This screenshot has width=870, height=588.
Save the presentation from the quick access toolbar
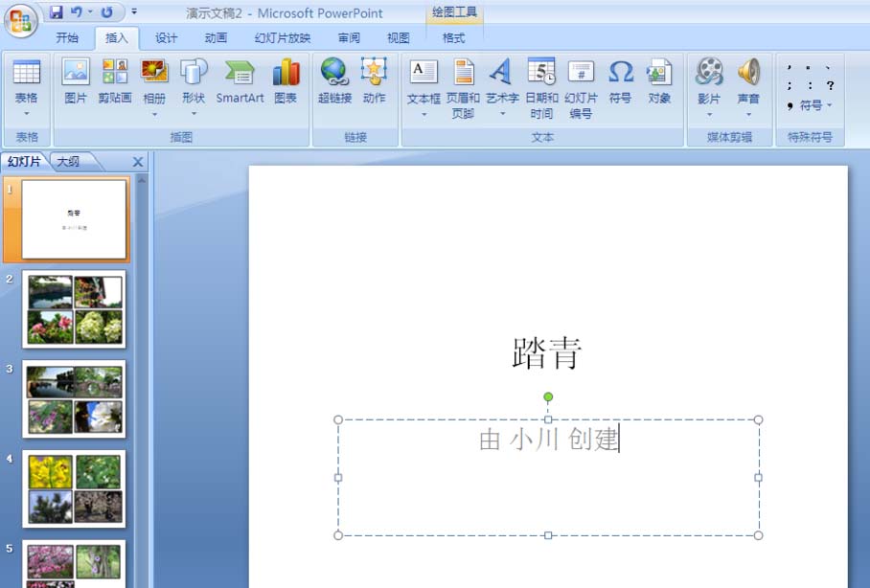click(56, 12)
